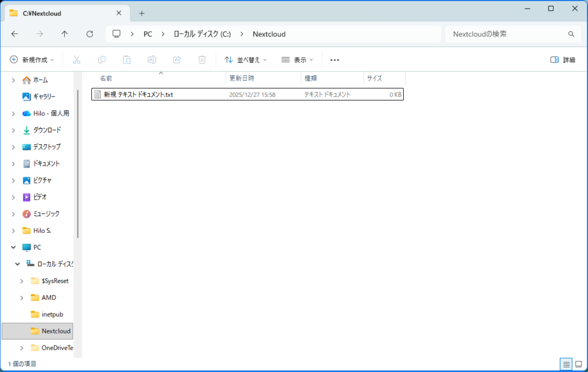Screen dimensions: 588x372
Task: Open the 表示 view dropdown
Action: [297, 60]
